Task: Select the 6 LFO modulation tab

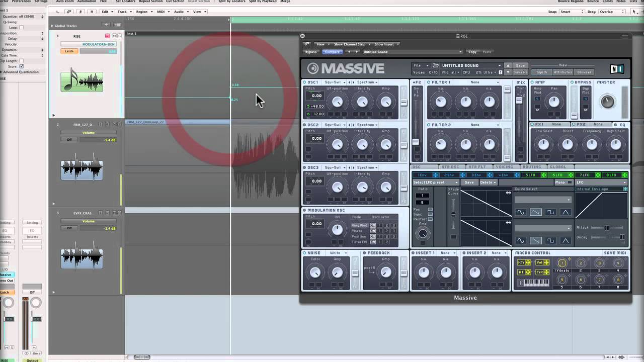Action: point(557,175)
